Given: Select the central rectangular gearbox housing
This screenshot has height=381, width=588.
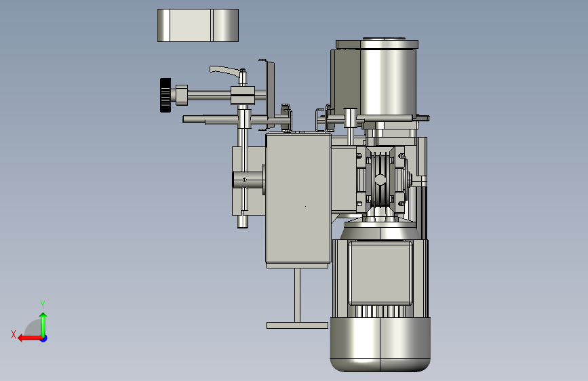Looking at the screenshot, I should (298, 198).
